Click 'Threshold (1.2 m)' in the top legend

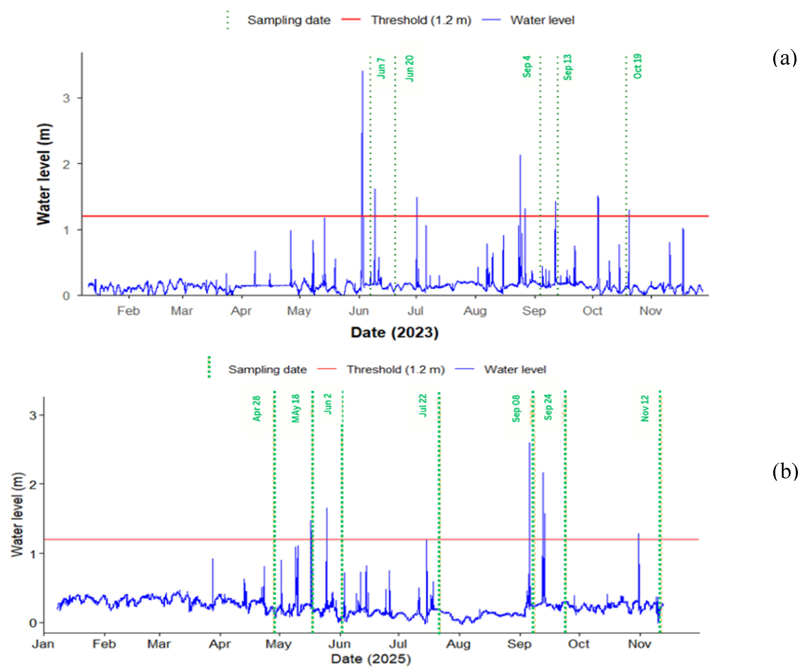coord(421,20)
